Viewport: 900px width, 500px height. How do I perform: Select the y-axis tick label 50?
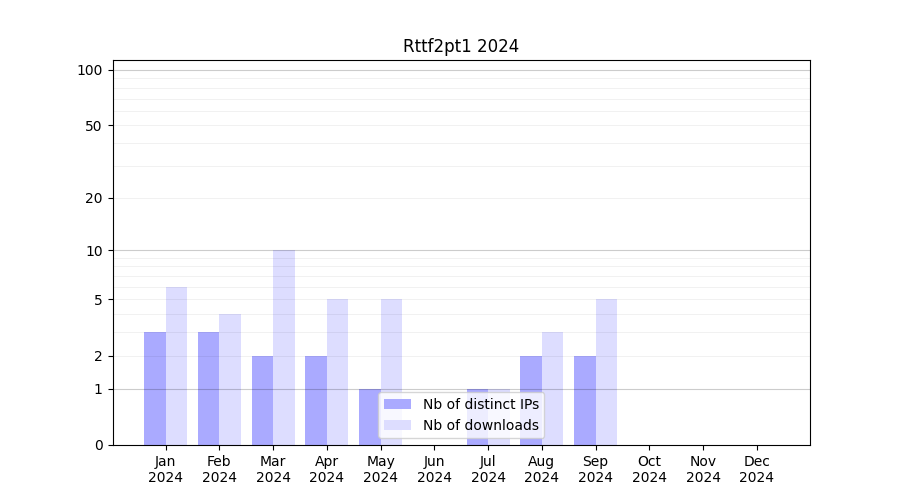pos(94,126)
